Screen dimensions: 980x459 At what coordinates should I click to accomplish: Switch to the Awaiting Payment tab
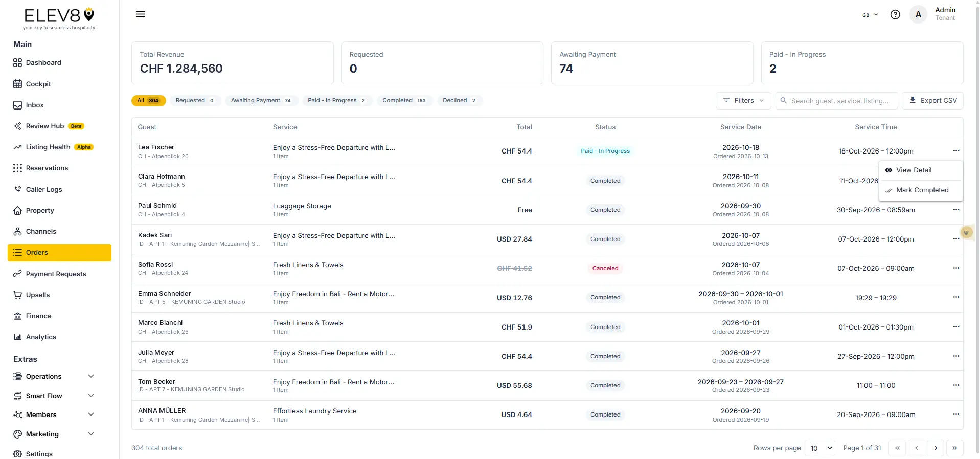click(x=261, y=101)
